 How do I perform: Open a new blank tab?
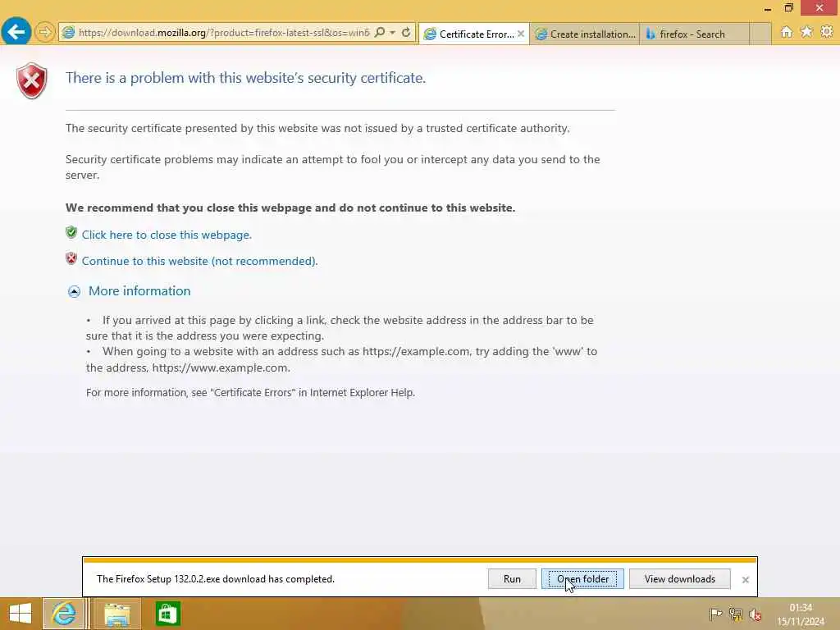[760, 34]
